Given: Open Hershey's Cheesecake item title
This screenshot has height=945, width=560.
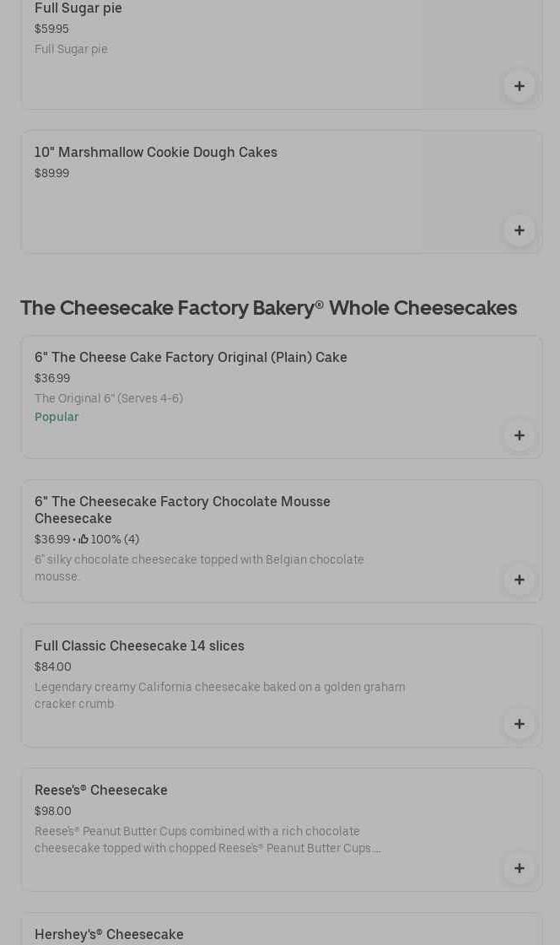Looking at the screenshot, I should point(109,935).
